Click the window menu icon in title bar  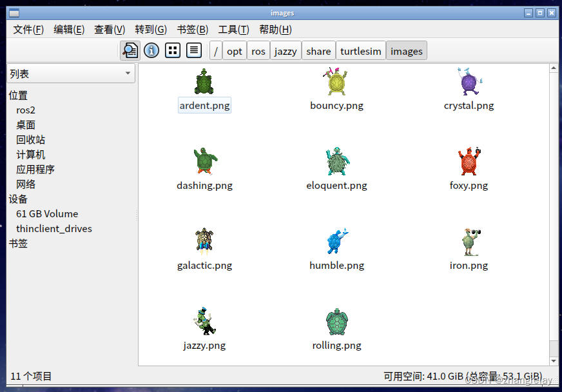(14, 14)
